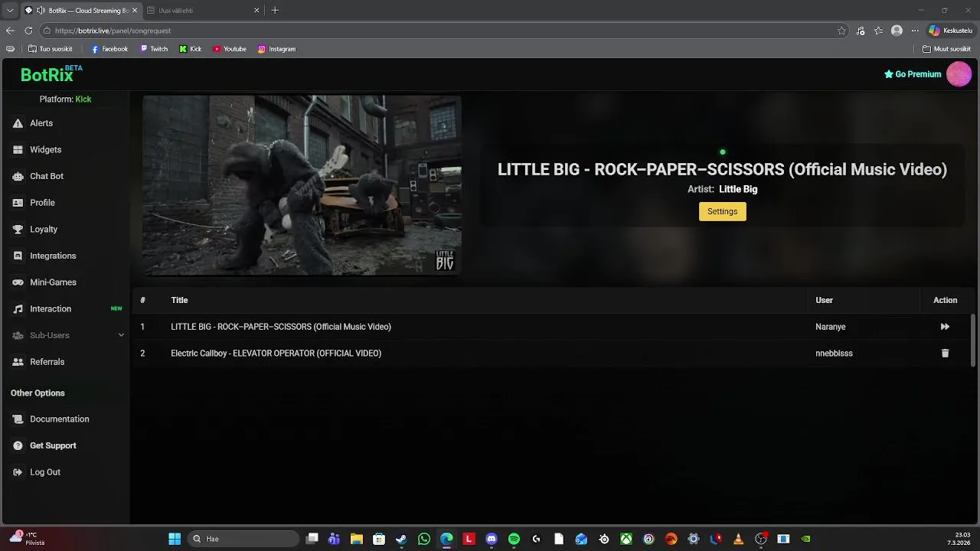Image resolution: width=980 pixels, height=551 pixels.
Task: Delete the Electric Callboy song request
Action: tap(945, 354)
